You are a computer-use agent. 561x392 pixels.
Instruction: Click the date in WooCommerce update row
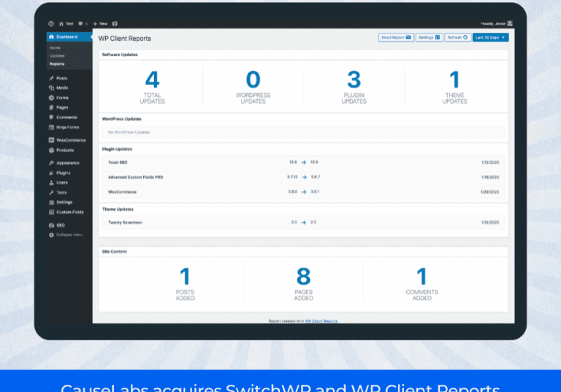pyautogui.click(x=490, y=192)
